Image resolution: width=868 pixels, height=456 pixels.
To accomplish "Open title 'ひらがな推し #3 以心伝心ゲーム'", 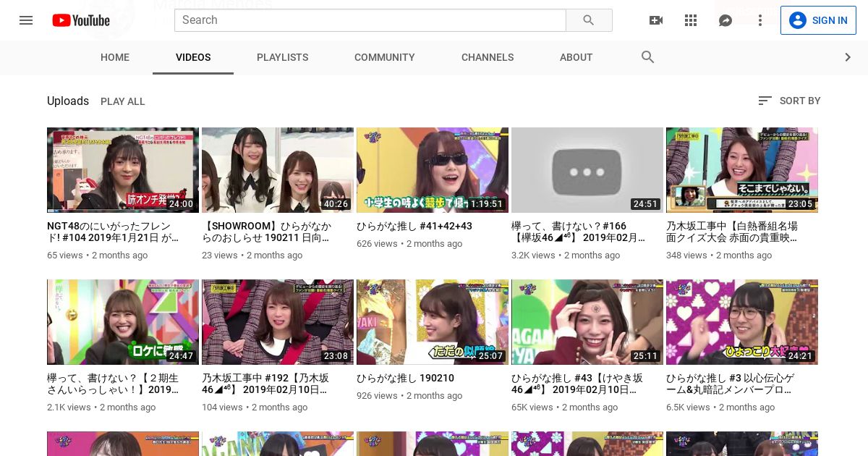I will 729,384.
